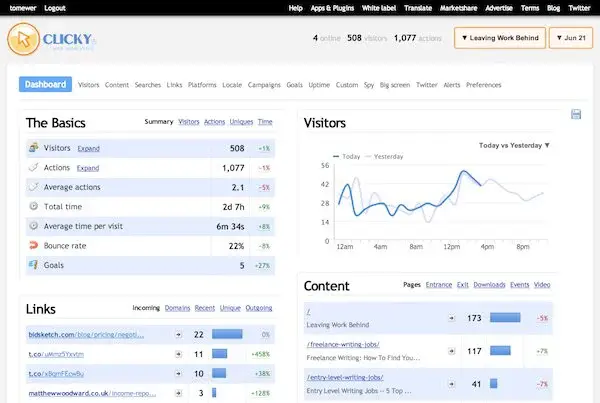Switch to the Campaigns tab

click(264, 85)
